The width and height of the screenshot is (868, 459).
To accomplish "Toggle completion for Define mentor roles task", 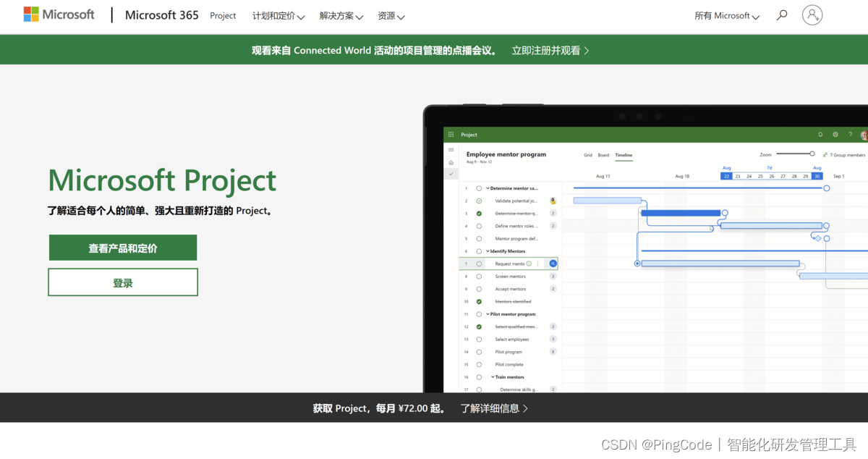I will tap(479, 226).
